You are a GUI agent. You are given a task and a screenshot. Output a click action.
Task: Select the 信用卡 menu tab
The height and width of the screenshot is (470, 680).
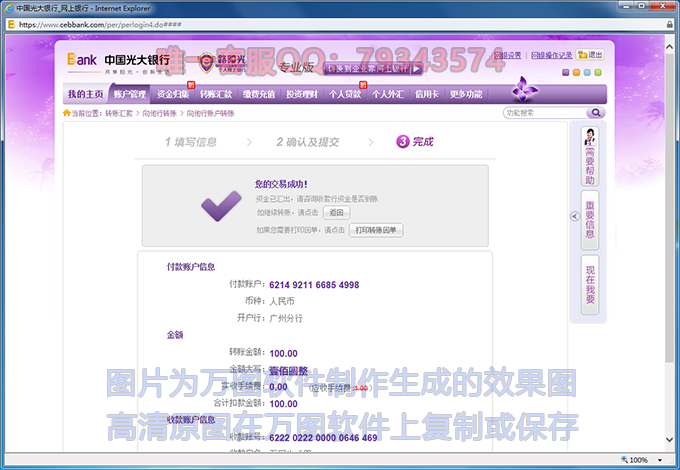(x=427, y=95)
